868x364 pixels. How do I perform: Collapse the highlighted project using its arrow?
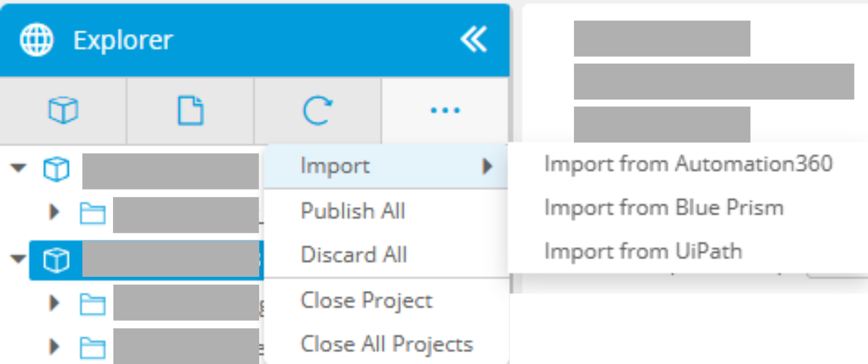(20, 259)
